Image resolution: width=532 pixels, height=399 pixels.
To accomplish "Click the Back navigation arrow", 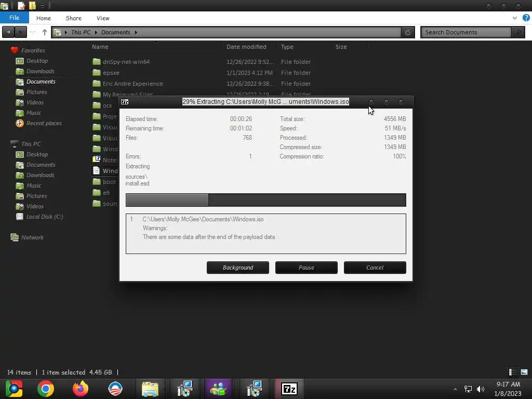I will pyautogui.click(x=8, y=32).
